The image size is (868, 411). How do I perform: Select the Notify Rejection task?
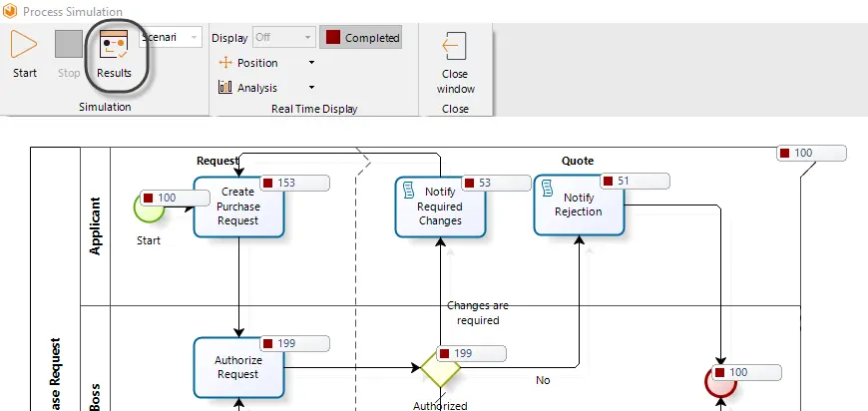579,205
